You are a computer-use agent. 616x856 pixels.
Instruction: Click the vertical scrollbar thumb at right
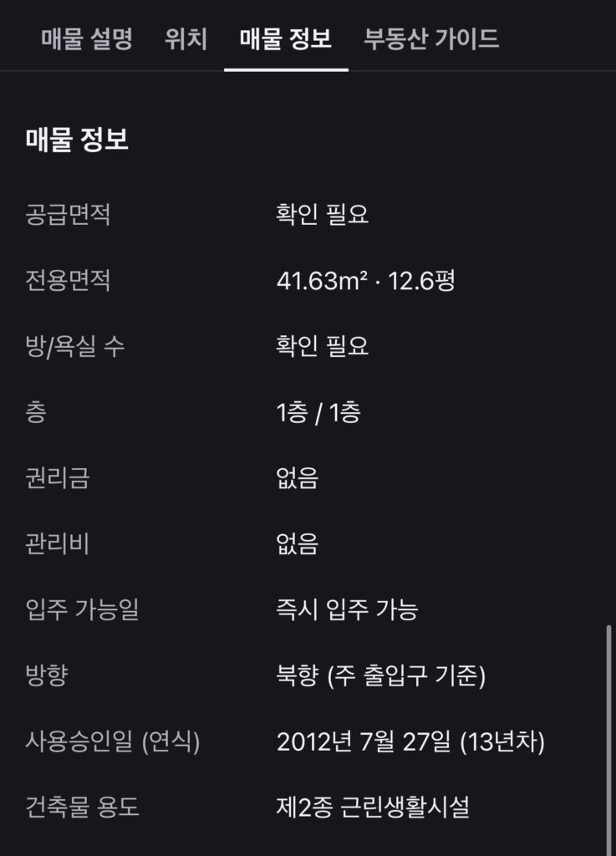(608, 741)
